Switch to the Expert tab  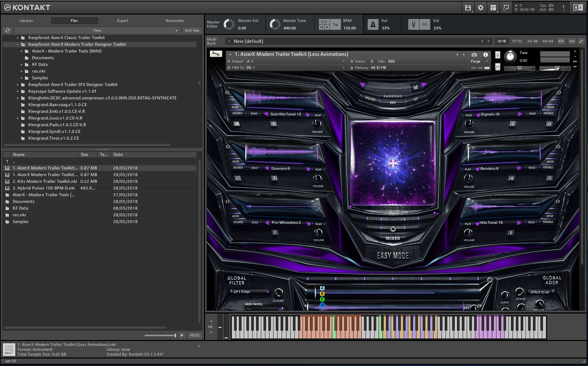(122, 21)
